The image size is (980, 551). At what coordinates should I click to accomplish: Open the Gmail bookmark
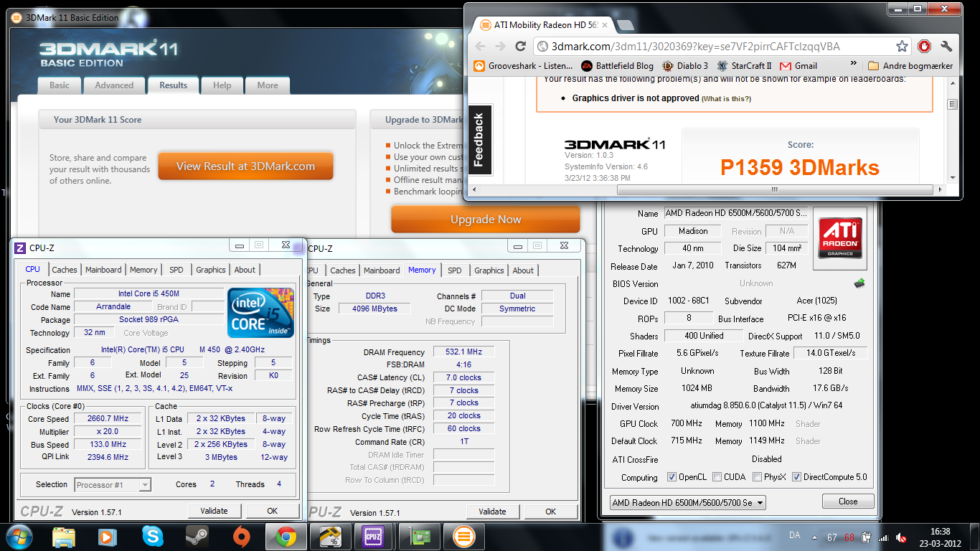798,65
